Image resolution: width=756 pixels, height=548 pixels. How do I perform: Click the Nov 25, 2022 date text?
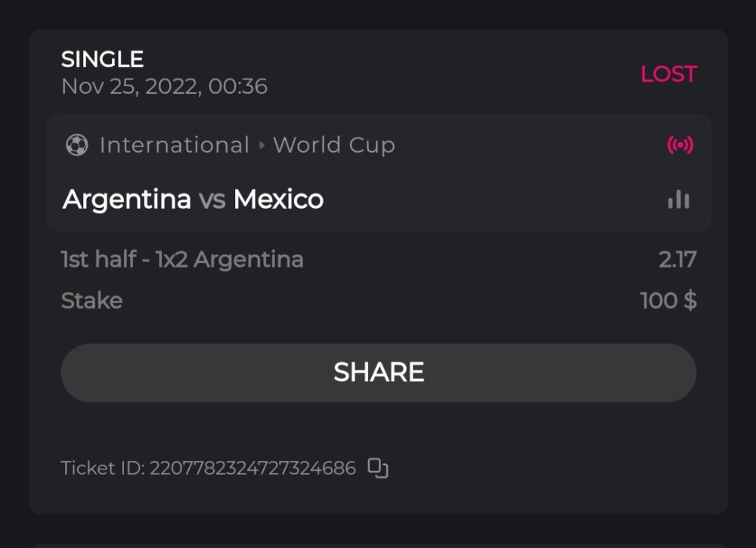click(x=164, y=86)
